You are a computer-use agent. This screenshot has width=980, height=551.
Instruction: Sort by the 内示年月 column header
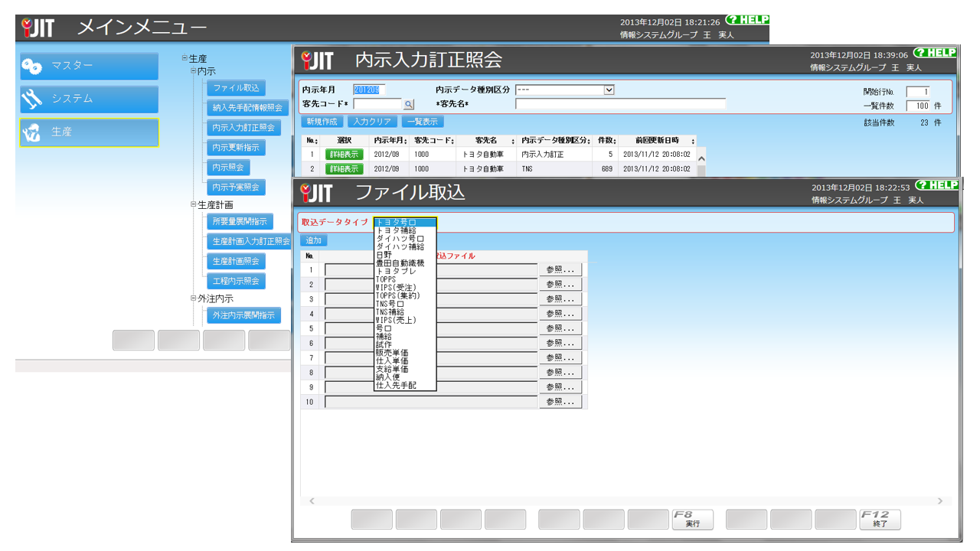390,141
